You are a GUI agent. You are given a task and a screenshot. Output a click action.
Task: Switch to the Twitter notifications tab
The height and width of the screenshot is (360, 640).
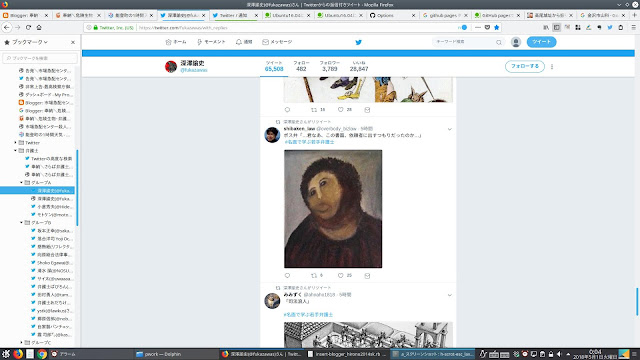click(x=235, y=15)
